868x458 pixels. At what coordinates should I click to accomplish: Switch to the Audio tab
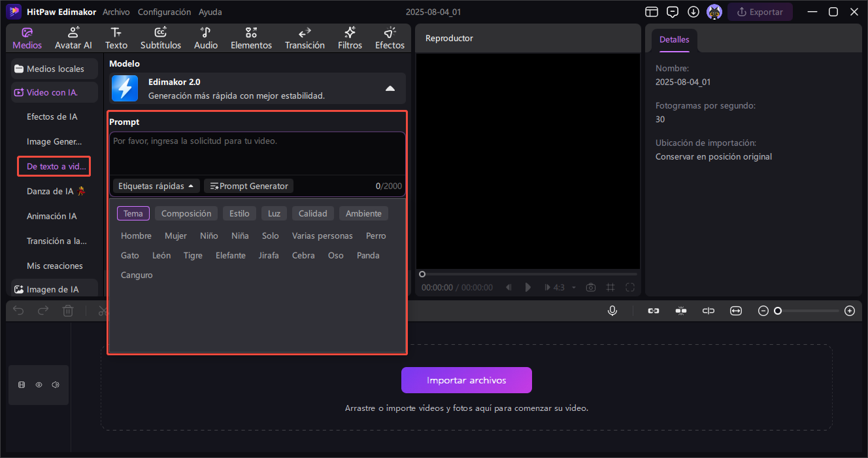tap(206, 39)
